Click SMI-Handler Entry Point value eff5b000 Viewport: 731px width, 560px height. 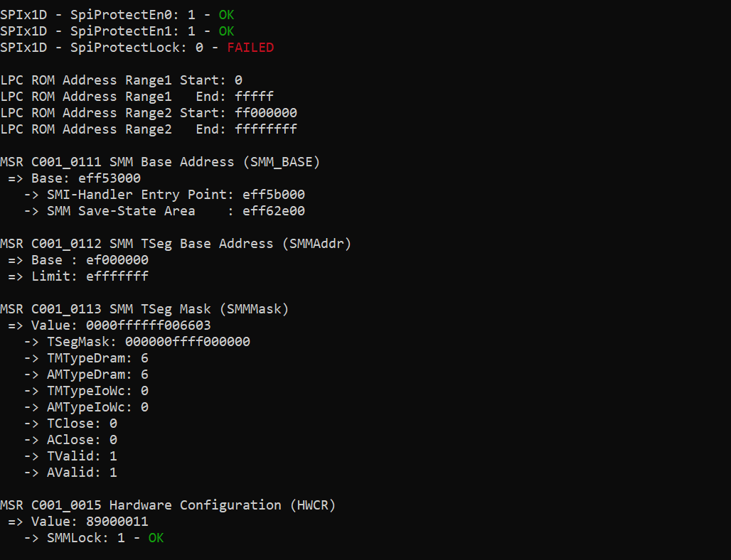(274, 195)
